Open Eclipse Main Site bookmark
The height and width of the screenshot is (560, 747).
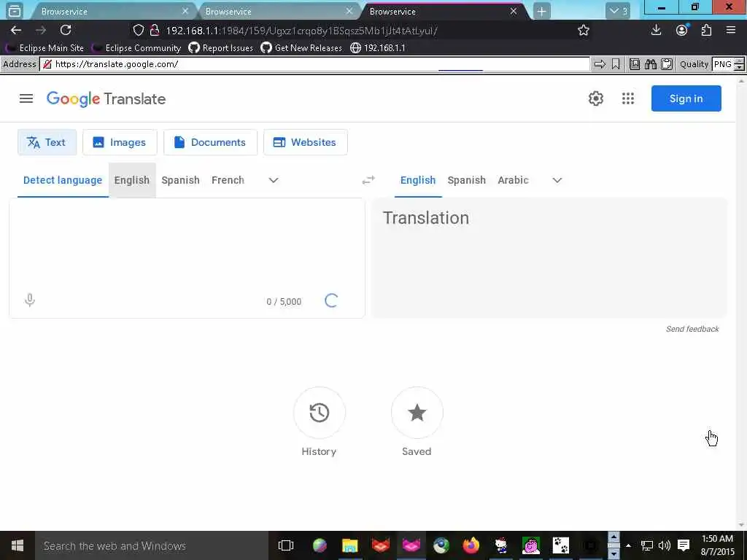click(x=45, y=48)
